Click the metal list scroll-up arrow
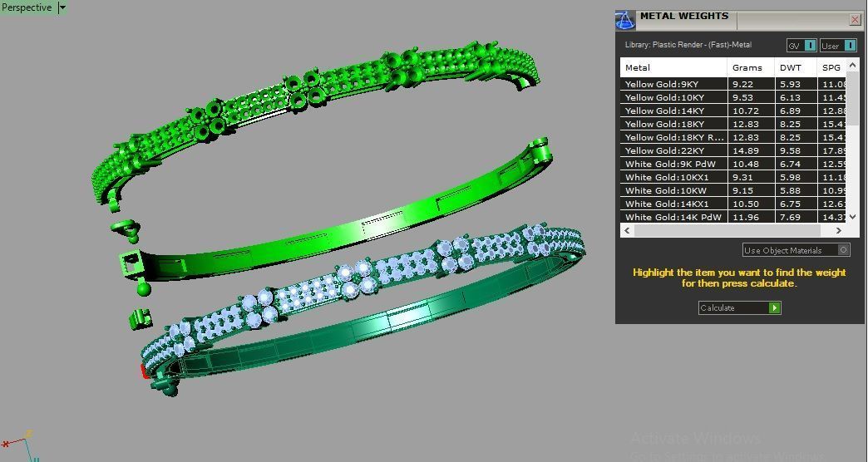868x462 pixels. click(x=853, y=65)
